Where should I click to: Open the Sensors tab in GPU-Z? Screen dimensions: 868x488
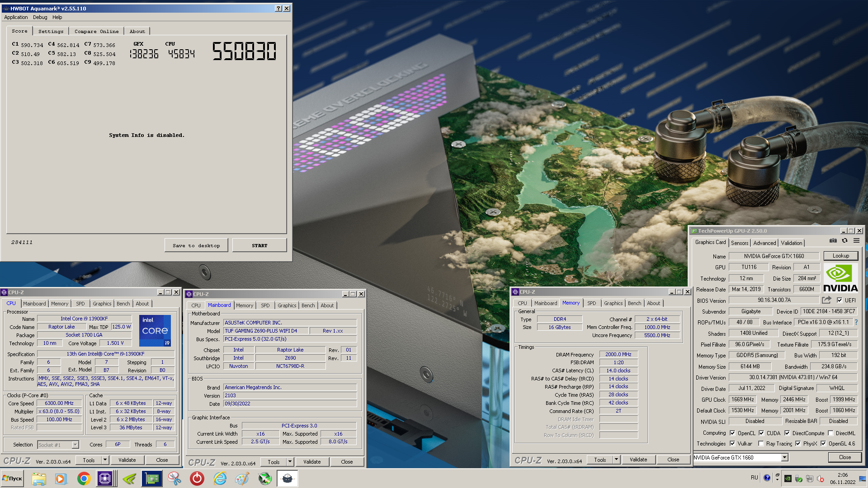pyautogui.click(x=740, y=243)
